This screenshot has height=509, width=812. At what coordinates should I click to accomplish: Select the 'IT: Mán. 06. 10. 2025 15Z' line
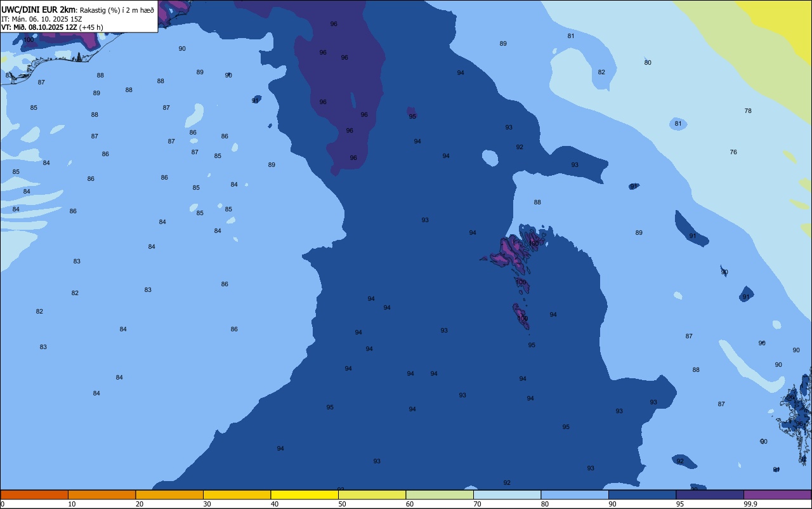(41, 19)
